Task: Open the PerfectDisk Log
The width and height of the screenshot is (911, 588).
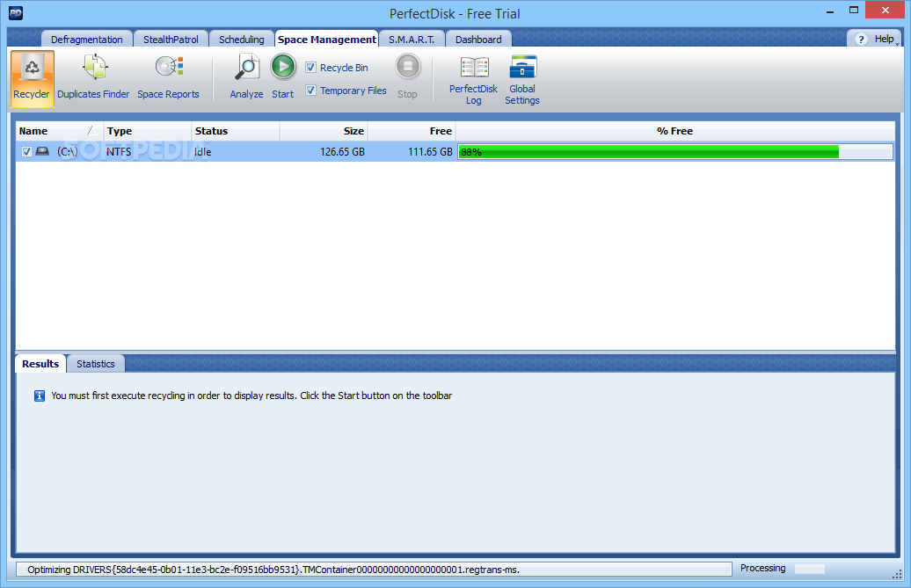Action: click(x=473, y=81)
